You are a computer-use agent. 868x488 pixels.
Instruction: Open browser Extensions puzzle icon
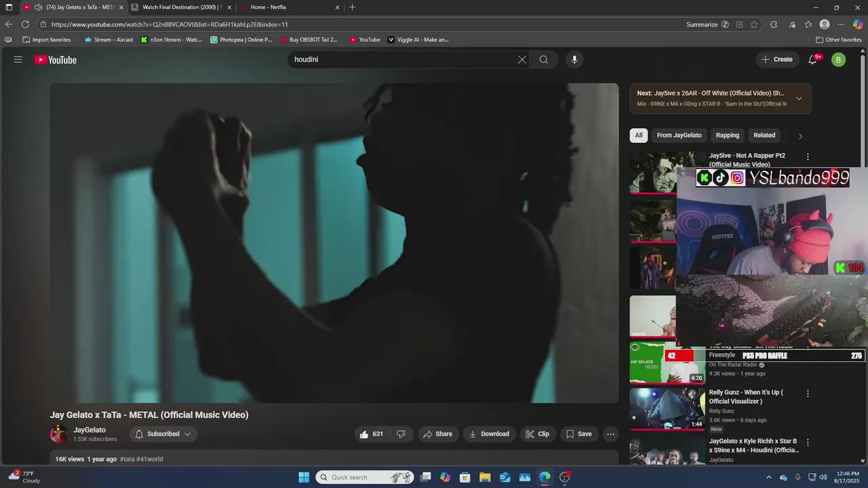tap(774, 24)
